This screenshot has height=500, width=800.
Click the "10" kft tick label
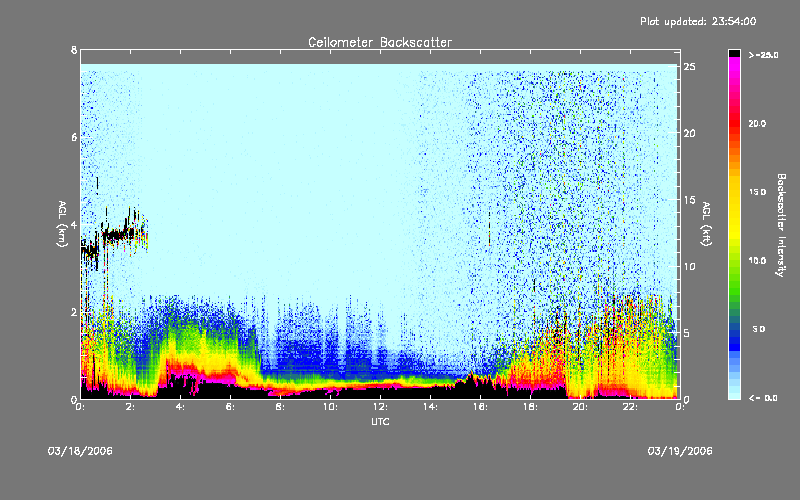click(689, 266)
